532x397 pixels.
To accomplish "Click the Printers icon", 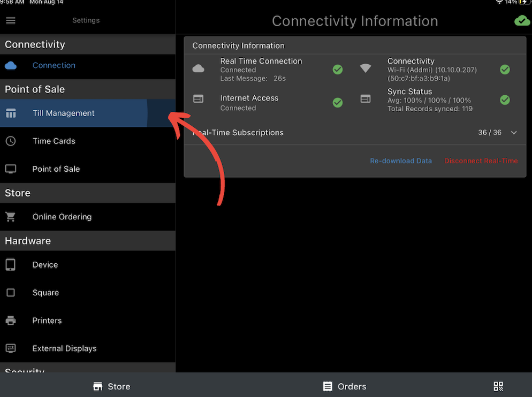I will [x=11, y=320].
